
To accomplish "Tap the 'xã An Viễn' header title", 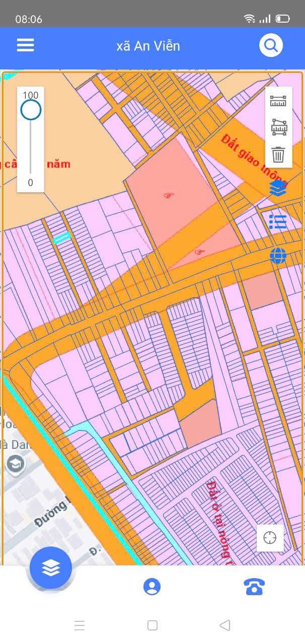I will click(x=148, y=46).
